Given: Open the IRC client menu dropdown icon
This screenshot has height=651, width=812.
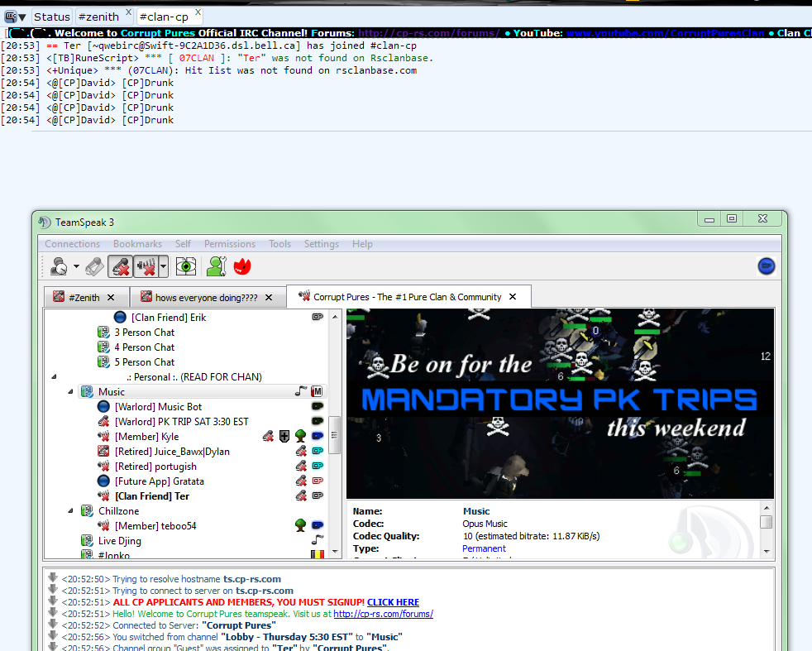Looking at the screenshot, I should coord(15,17).
